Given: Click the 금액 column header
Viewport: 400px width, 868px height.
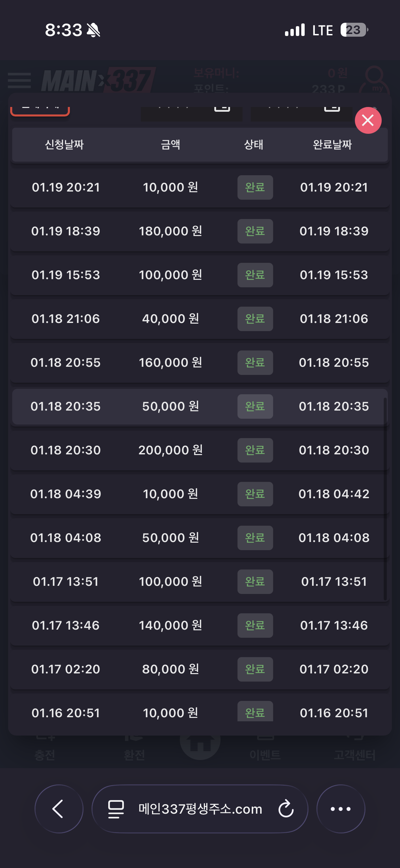Looking at the screenshot, I should [x=170, y=145].
